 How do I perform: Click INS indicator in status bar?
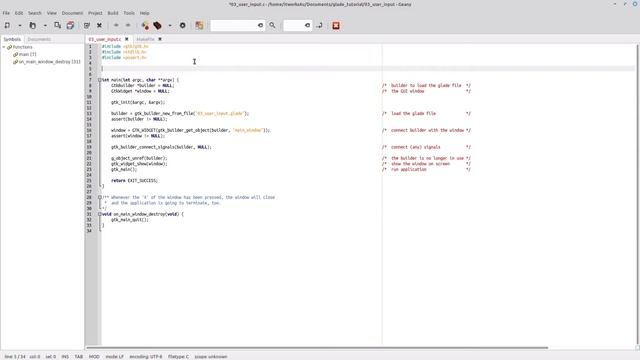click(65, 357)
